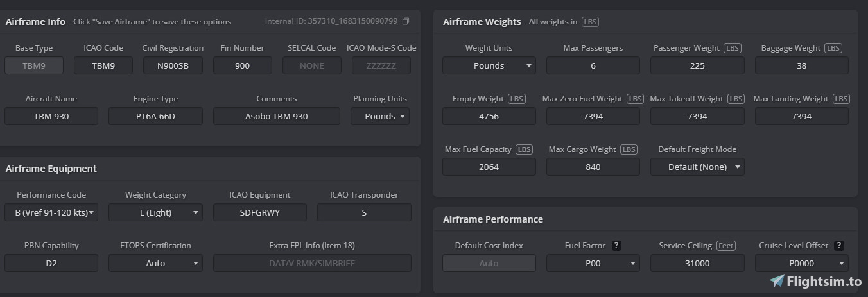
Task: Click the Civil Registration N900SB field
Action: click(173, 65)
